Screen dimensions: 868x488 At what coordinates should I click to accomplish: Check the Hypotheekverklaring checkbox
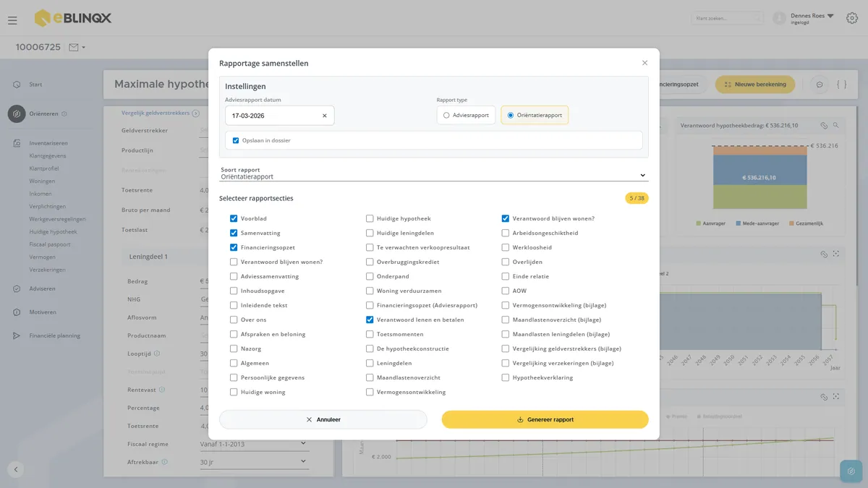coord(506,377)
